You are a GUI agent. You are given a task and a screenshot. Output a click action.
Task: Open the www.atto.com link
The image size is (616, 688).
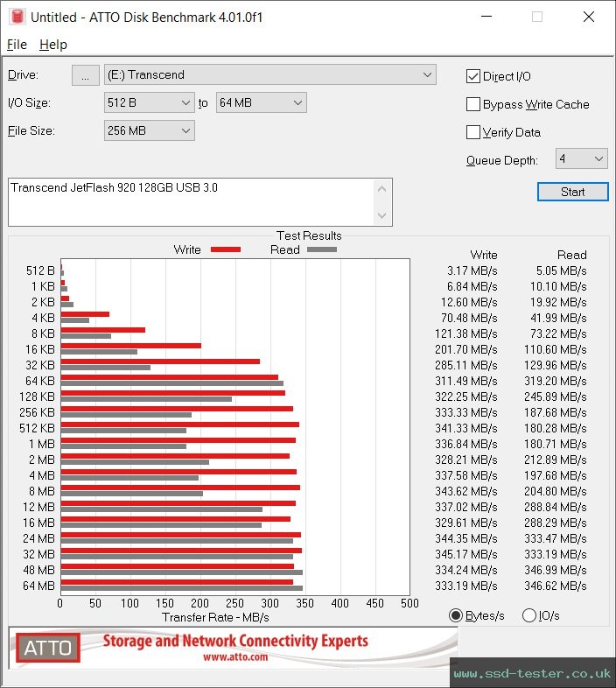point(235,657)
